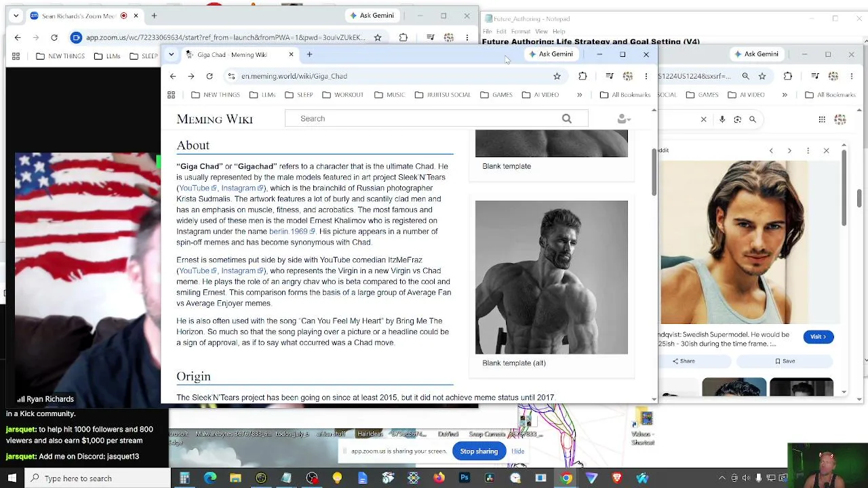This screenshot has height=488, width=868.
Task: Open the Instagram link after ItzMeFraz
Action: click(242, 270)
